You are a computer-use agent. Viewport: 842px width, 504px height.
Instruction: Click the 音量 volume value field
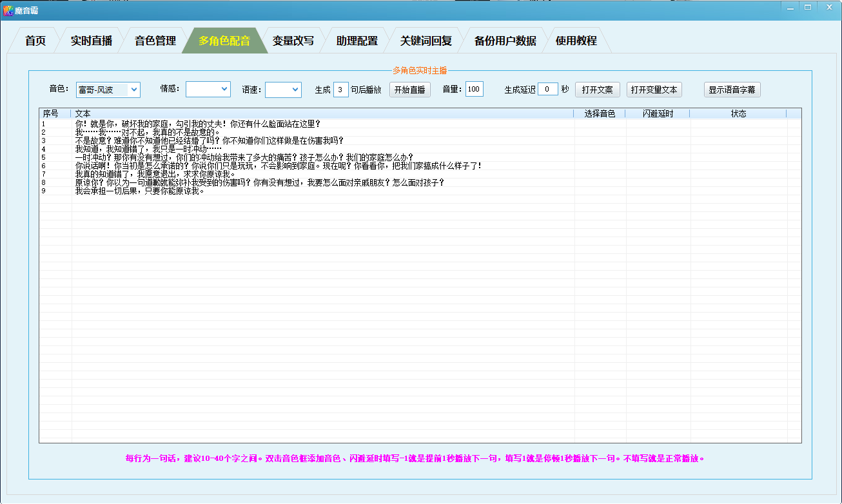(x=473, y=89)
